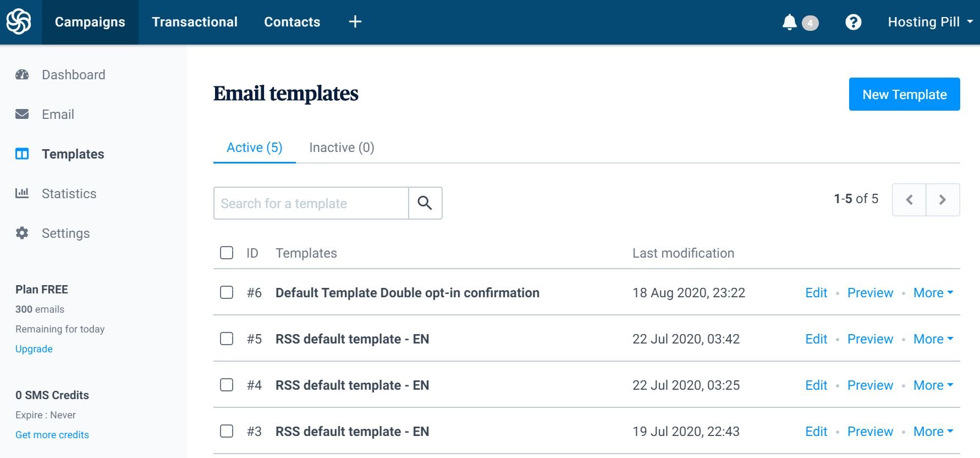Viewport: 980px width, 458px height.
Task: Focus the Search for a template field
Action: tap(311, 203)
